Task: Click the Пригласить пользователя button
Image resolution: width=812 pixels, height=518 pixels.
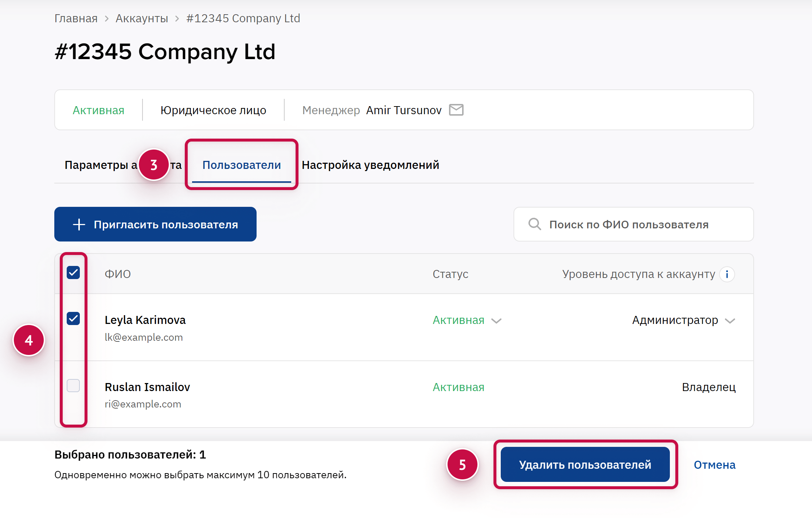Action: 155,224
